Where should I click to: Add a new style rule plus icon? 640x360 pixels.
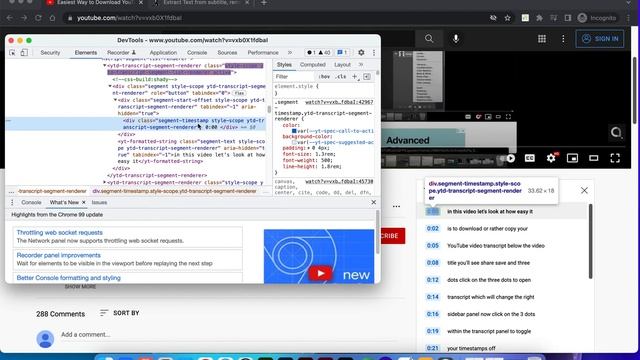click(355, 77)
